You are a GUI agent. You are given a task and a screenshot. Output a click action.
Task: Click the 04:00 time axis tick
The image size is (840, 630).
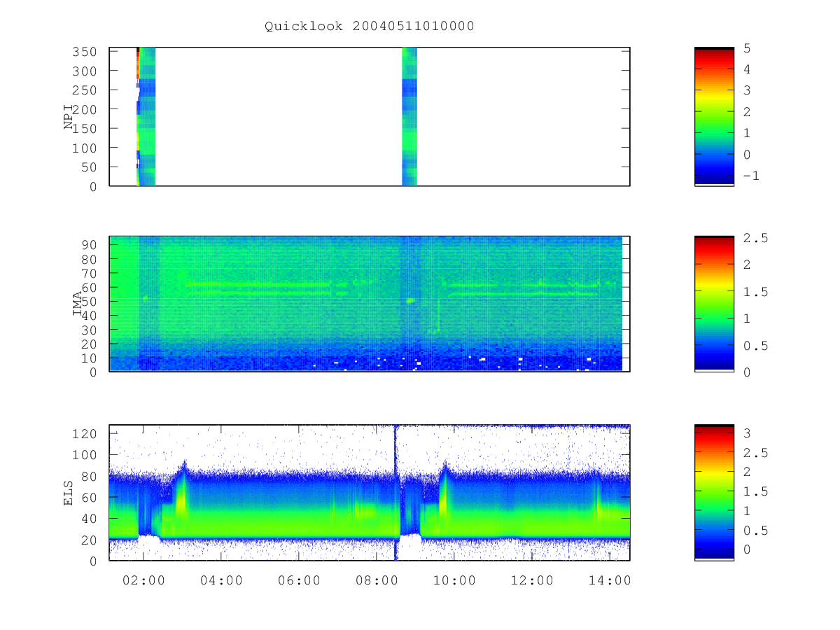(x=221, y=580)
